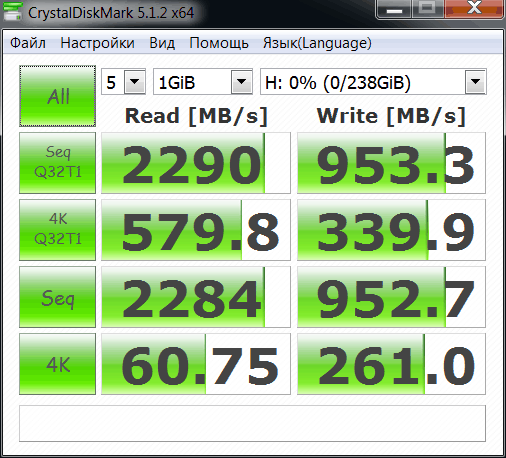Click the Write [MB/s] column header

click(391, 116)
